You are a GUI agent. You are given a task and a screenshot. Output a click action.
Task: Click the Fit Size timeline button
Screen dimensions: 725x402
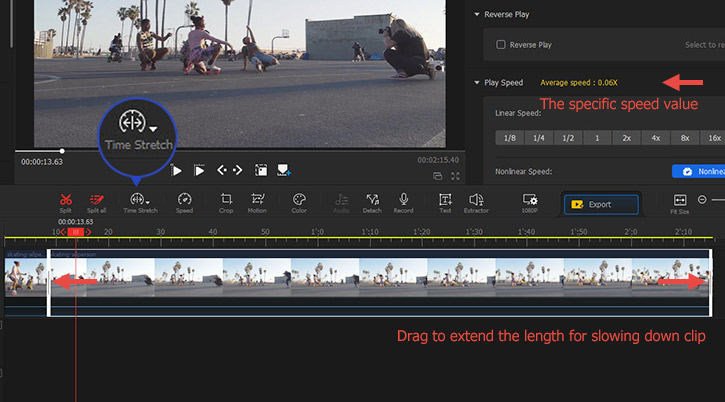[x=680, y=203]
